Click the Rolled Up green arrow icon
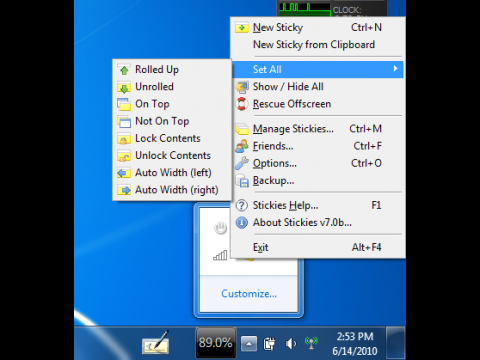Image resolution: width=480 pixels, height=360 pixels. (124, 70)
